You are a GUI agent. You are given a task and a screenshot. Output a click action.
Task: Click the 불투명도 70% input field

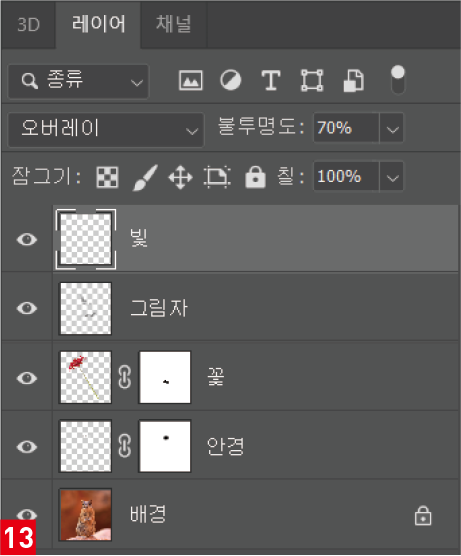tap(346, 128)
